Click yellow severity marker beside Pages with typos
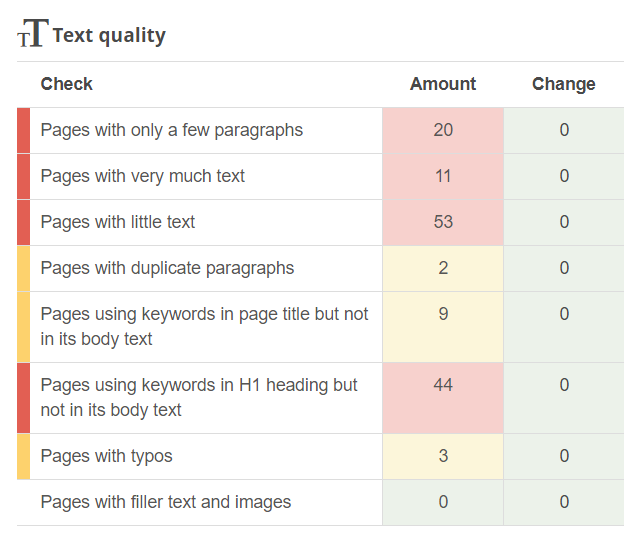 [x=23, y=456]
